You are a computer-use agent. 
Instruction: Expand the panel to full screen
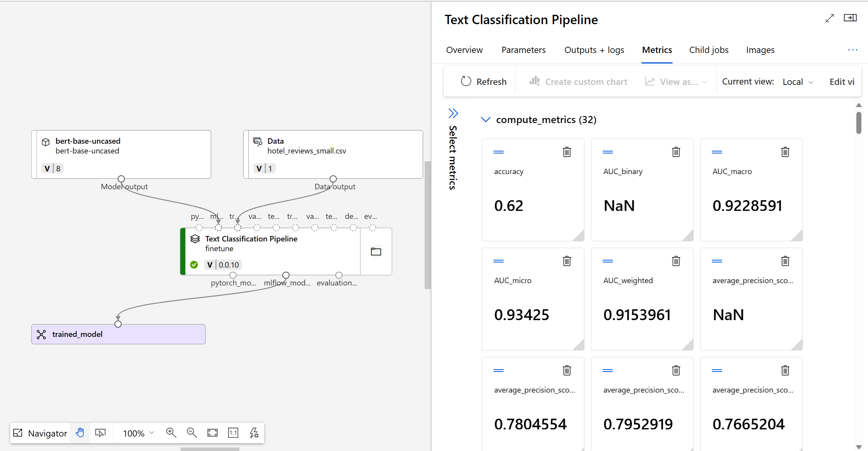pyautogui.click(x=829, y=18)
